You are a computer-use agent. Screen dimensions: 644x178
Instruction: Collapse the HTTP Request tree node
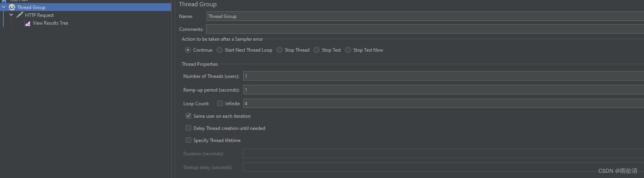click(11, 15)
